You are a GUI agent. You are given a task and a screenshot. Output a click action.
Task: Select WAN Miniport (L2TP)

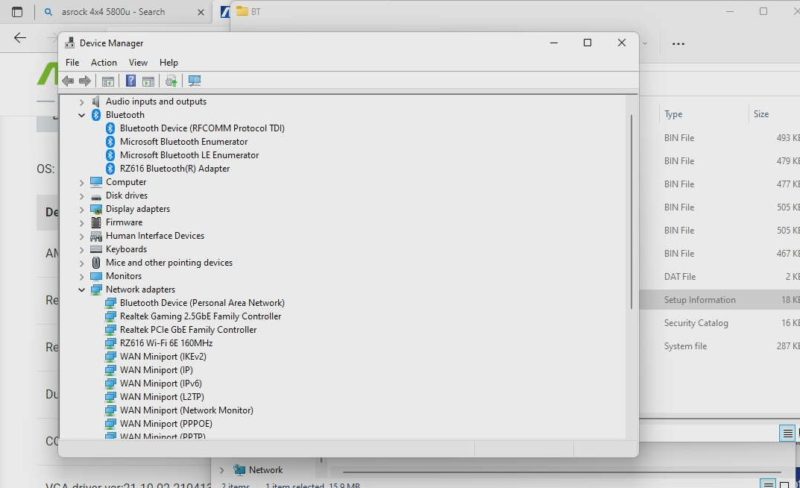click(x=162, y=397)
